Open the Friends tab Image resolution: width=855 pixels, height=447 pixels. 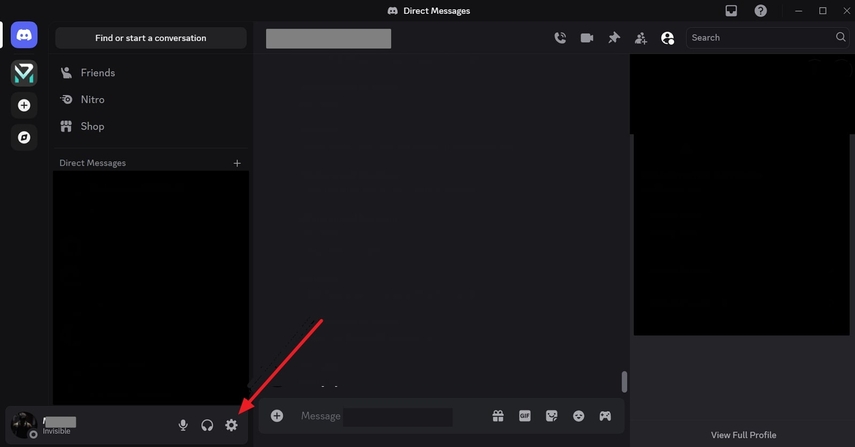150,73
